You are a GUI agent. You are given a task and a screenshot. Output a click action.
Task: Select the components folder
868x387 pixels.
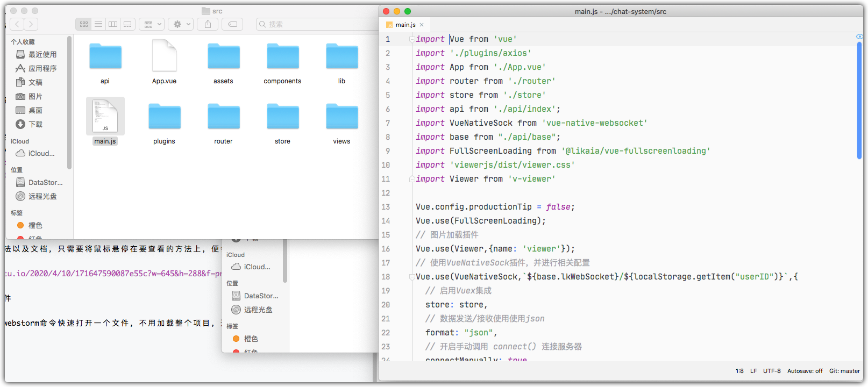point(283,63)
